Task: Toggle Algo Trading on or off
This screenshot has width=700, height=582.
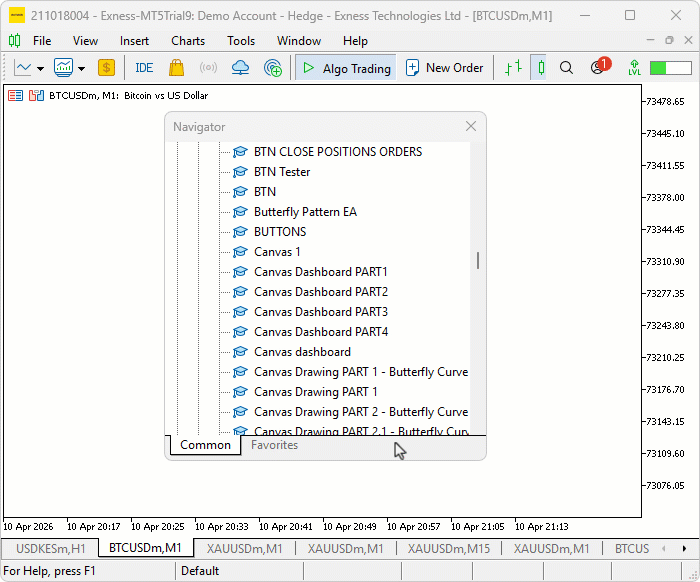Action: pyautogui.click(x=346, y=68)
